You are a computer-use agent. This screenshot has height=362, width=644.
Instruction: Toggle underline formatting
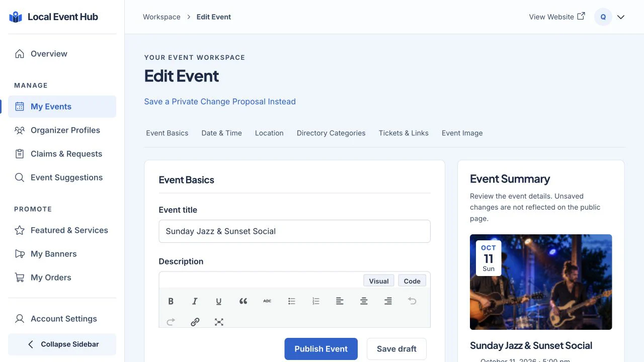(x=219, y=301)
